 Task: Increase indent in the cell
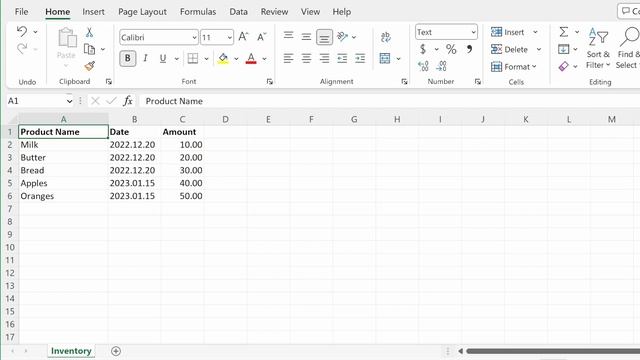coord(360,59)
